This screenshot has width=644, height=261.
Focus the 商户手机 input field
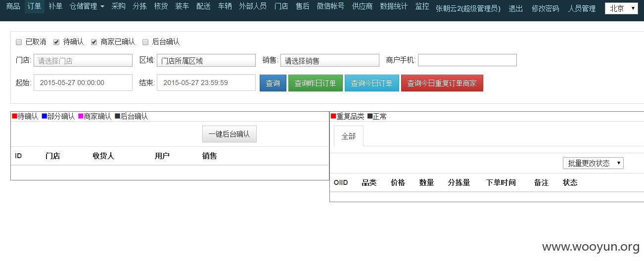click(x=467, y=60)
